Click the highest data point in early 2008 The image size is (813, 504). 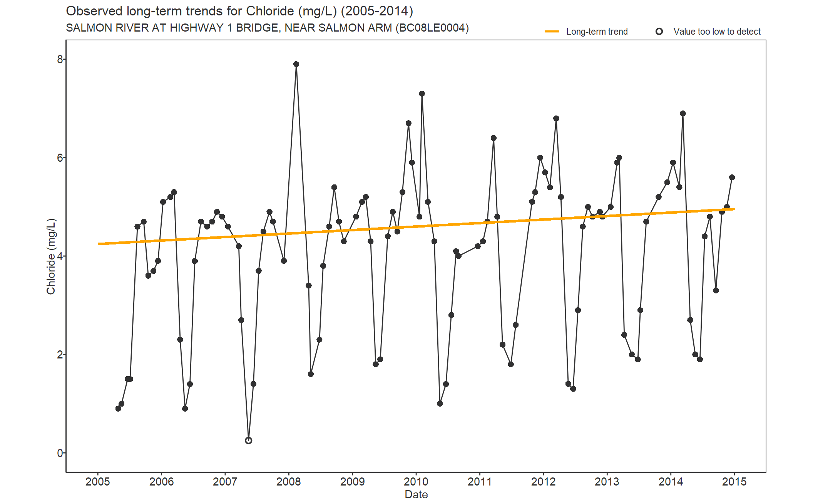pos(296,64)
